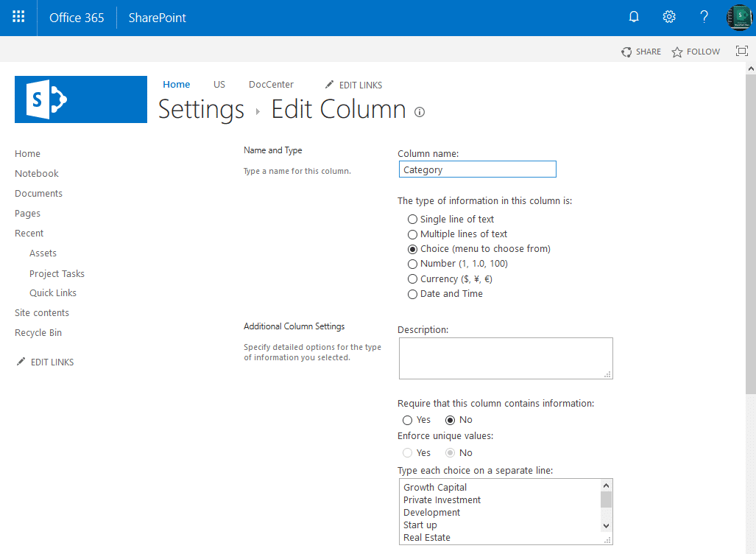Open the notifications bell
Image resolution: width=756 pixels, height=554 pixels.
634,16
